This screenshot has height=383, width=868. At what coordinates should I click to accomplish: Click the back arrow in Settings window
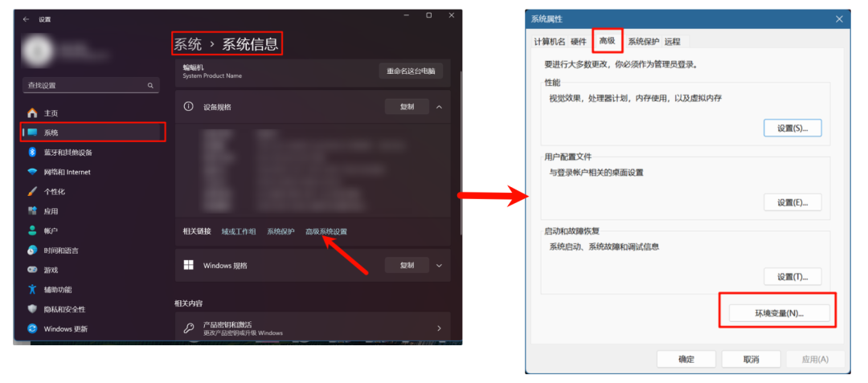click(x=26, y=19)
